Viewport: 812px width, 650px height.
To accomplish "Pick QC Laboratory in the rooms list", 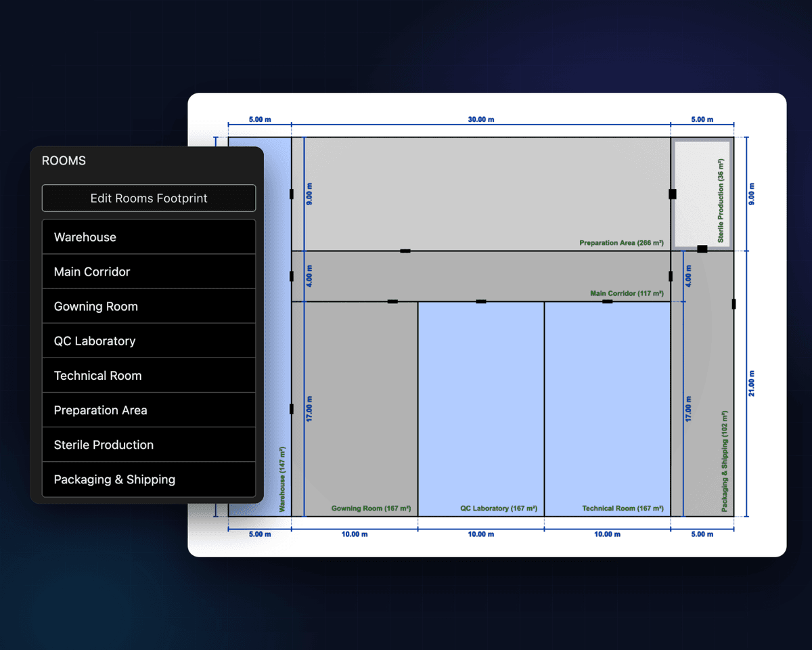I will 149,341.
